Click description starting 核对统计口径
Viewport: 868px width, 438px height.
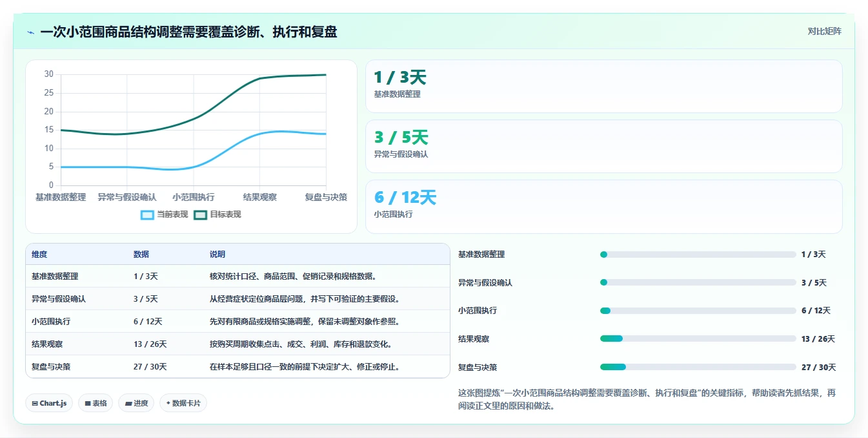pyautogui.click(x=293, y=276)
